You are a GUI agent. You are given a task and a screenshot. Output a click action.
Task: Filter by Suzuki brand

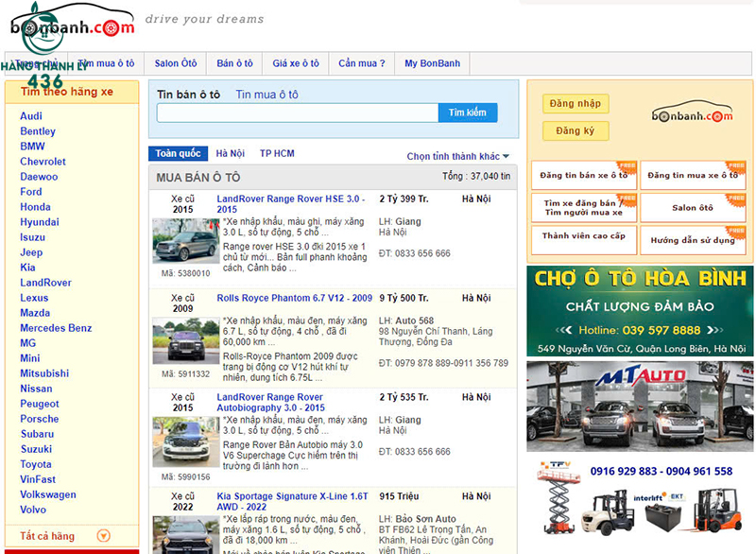tap(36, 449)
